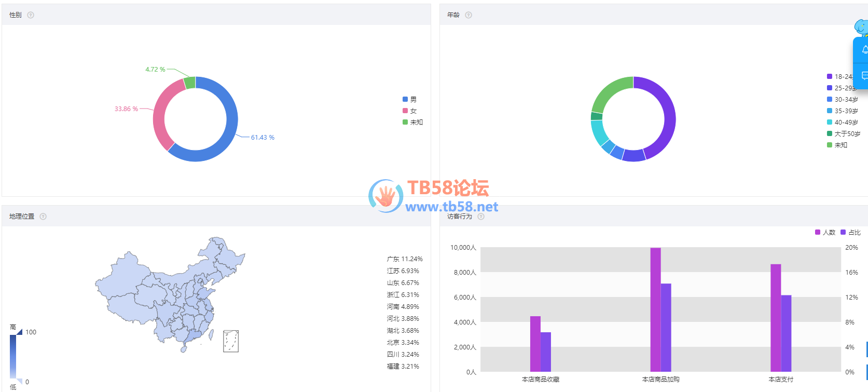Click the top handle of map value slider
This screenshot has width=868, height=392.
point(19,332)
